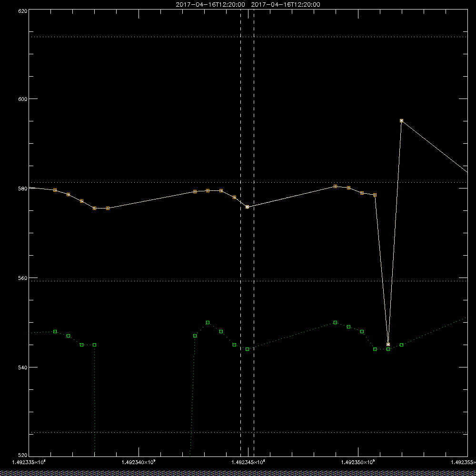Select first green marker after green line rises from 520

pyautogui.click(x=195, y=336)
